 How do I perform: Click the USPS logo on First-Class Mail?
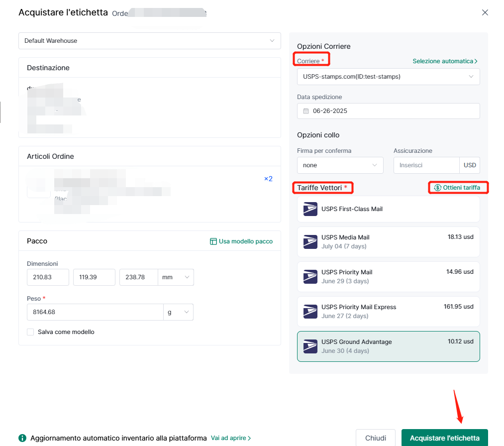310,209
